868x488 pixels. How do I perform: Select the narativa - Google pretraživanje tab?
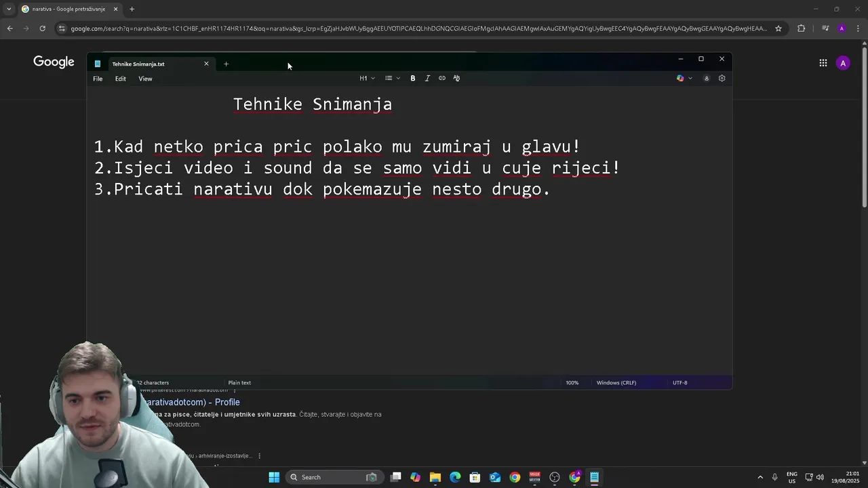pyautogui.click(x=68, y=9)
